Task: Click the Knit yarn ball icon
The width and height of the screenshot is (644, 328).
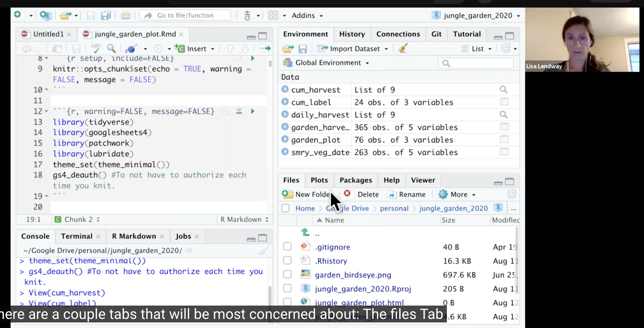Action: tap(131, 48)
